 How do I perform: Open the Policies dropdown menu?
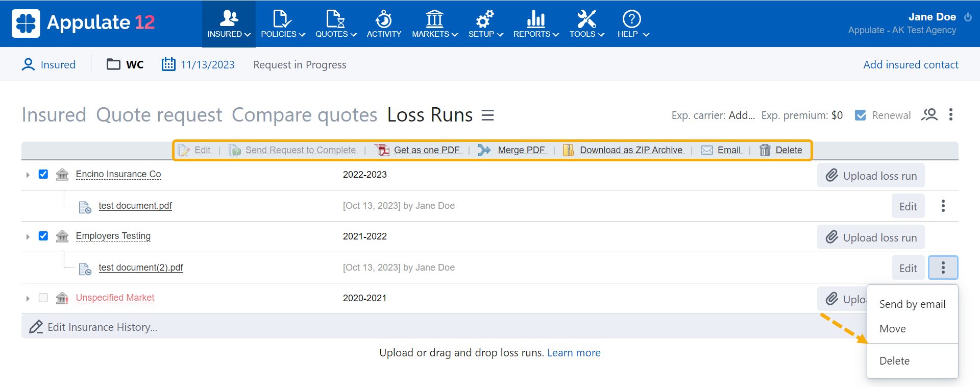283,23
